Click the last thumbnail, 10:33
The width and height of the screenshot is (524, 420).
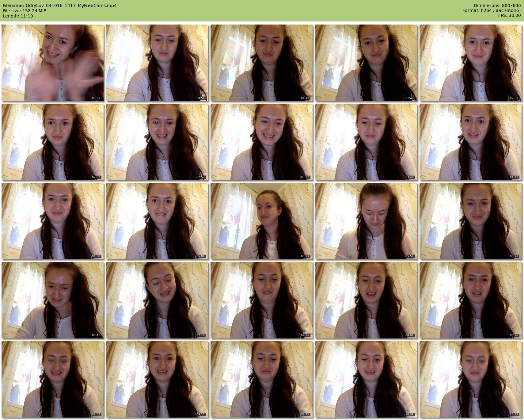[x=471, y=379]
